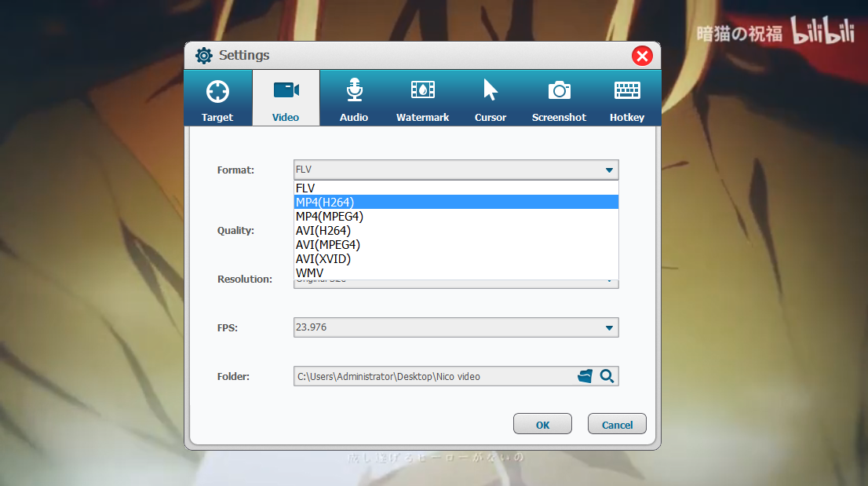Select the Target recording icon

[217, 90]
